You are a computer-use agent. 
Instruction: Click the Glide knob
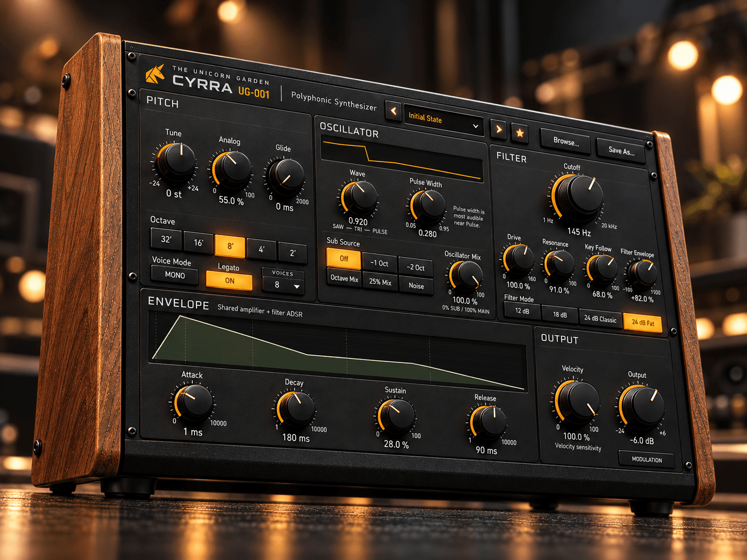[x=286, y=178]
